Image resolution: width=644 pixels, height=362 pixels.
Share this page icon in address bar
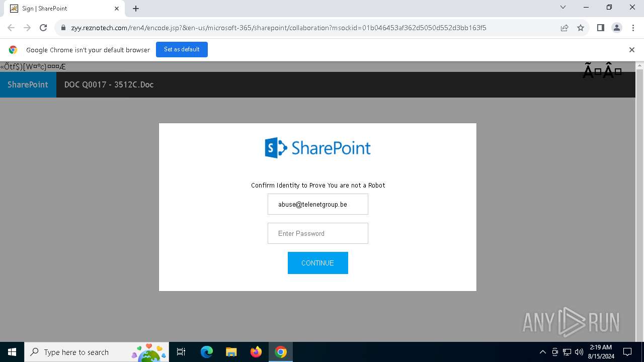[565, 28]
